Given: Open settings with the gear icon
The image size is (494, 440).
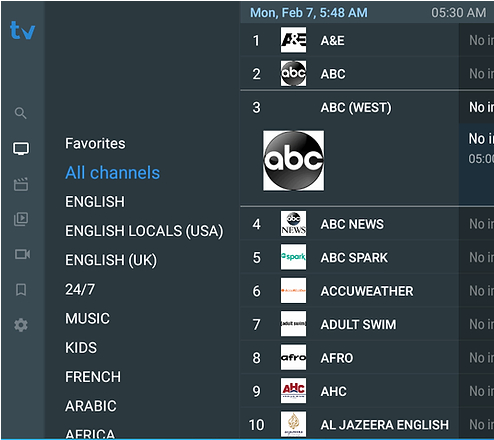Looking at the screenshot, I should click(21, 325).
